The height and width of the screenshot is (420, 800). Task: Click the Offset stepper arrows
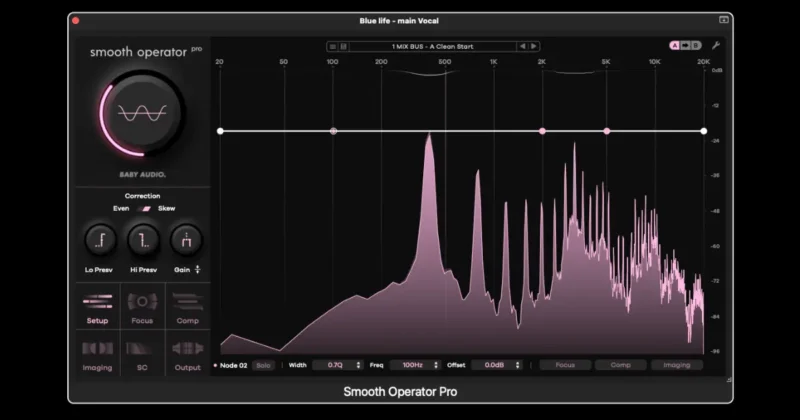pos(517,365)
